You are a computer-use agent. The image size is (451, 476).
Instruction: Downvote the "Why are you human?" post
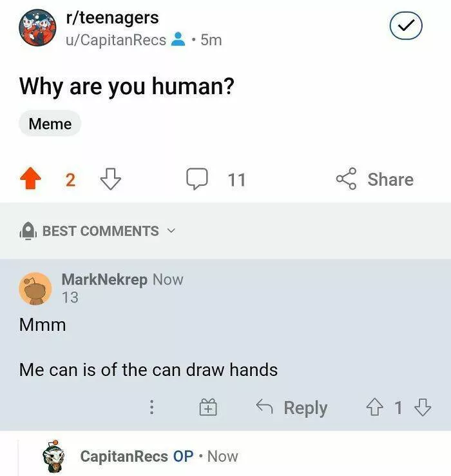tap(111, 179)
